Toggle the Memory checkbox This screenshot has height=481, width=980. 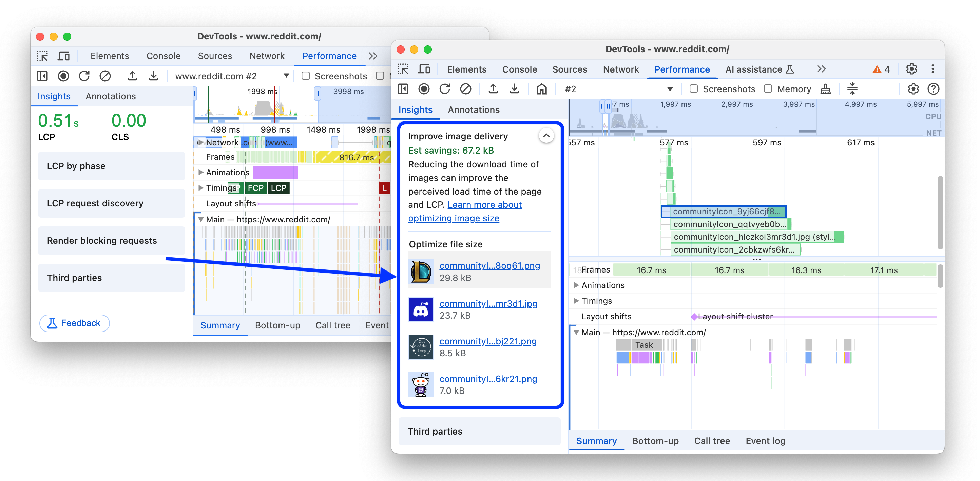click(x=770, y=89)
